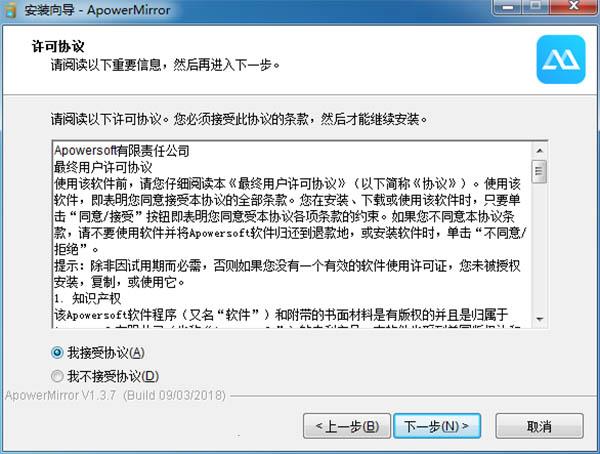Select the 我接受协议(A) radio button
This screenshot has height=454, width=600.
(57, 353)
